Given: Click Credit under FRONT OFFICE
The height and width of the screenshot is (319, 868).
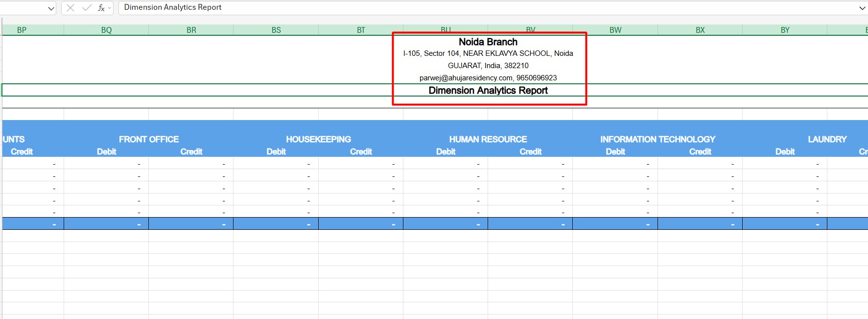Looking at the screenshot, I should tap(191, 151).
